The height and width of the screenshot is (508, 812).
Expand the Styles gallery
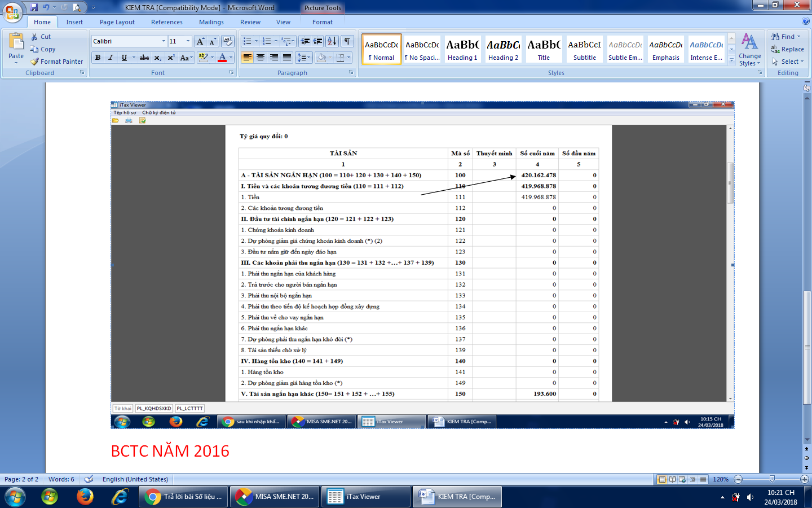[731, 59]
